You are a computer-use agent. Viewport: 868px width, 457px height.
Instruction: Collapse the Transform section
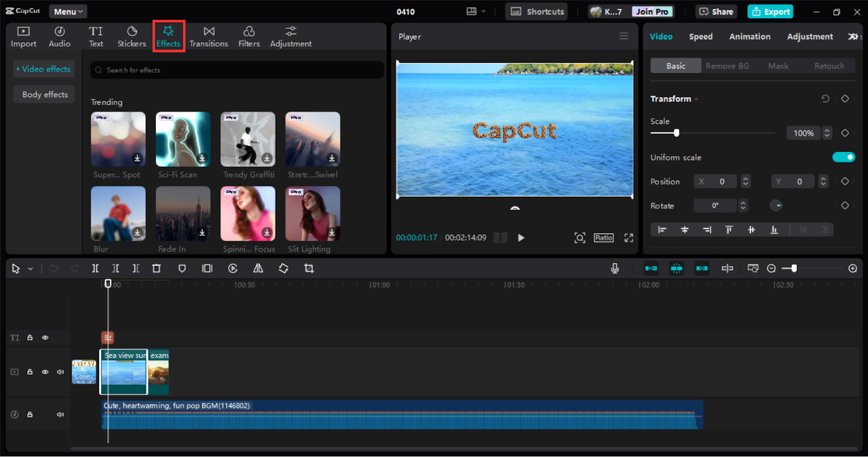coord(696,99)
